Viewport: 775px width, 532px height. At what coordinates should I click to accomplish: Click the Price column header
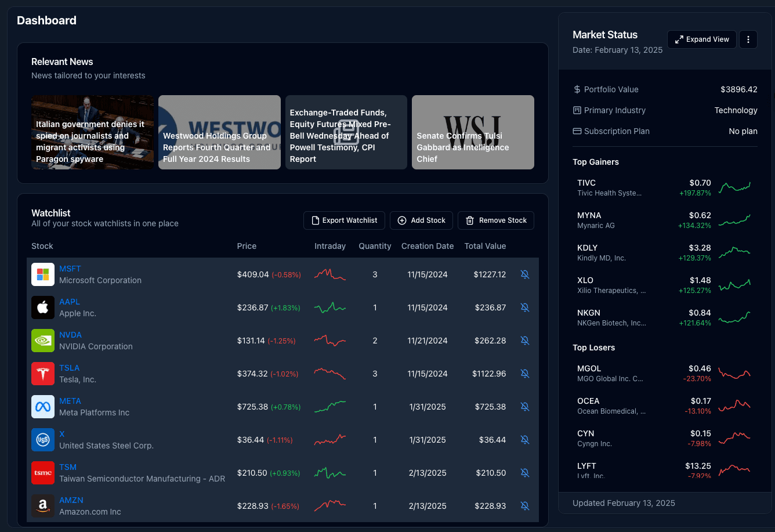[247, 246]
